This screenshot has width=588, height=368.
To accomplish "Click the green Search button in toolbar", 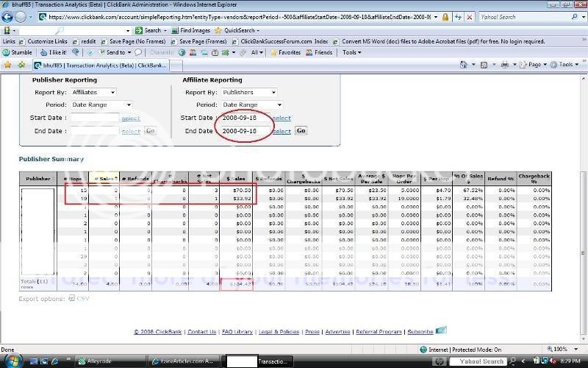I will coord(148,30).
